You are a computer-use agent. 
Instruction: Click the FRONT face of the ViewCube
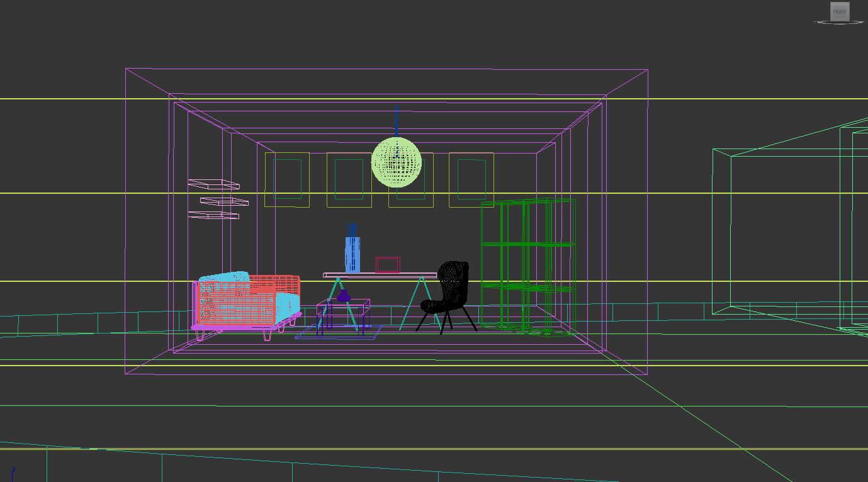tap(840, 11)
